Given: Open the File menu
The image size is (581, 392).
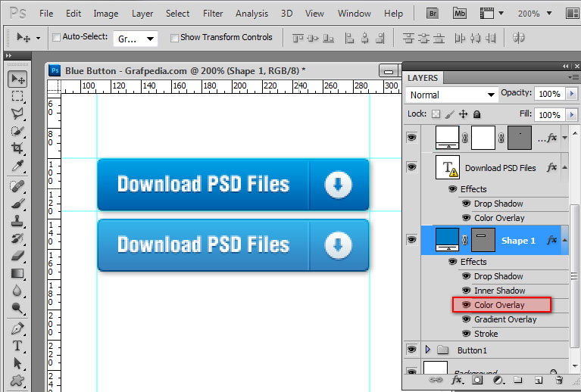Looking at the screenshot, I should 46,14.
